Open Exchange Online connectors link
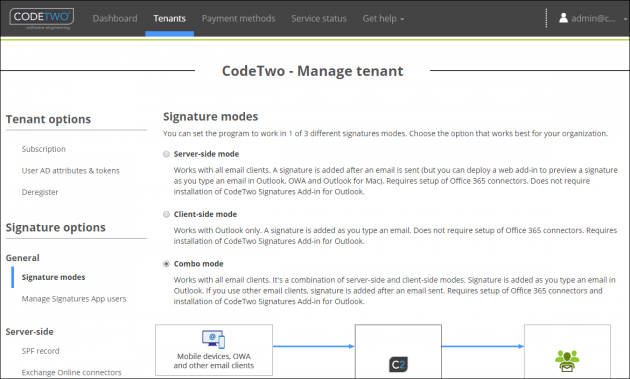 coord(72,373)
